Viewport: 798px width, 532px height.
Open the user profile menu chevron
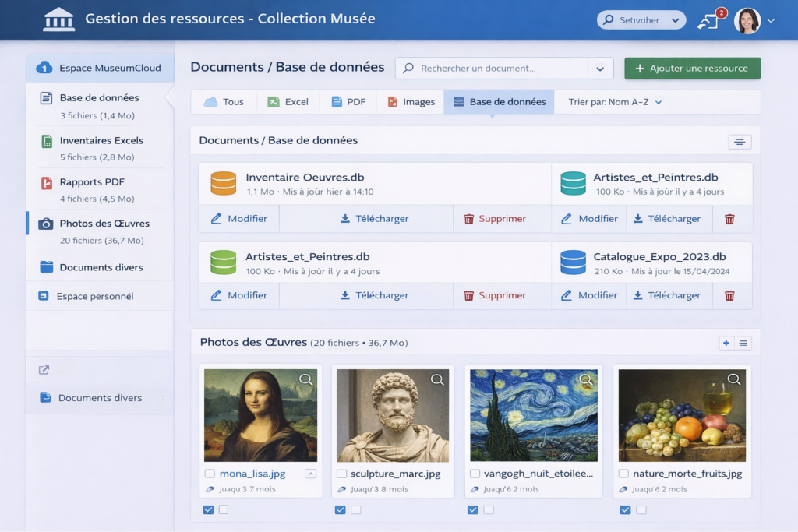(772, 21)
